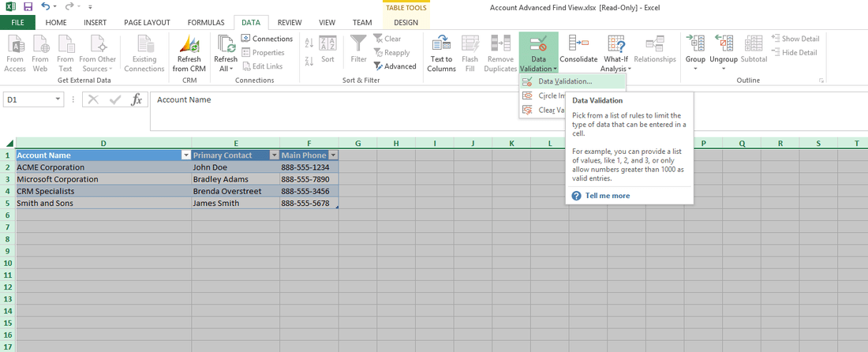Switch to the PAGE LAYOUT tab
Viewport: 868px width, 352px height.
[147, 23]
